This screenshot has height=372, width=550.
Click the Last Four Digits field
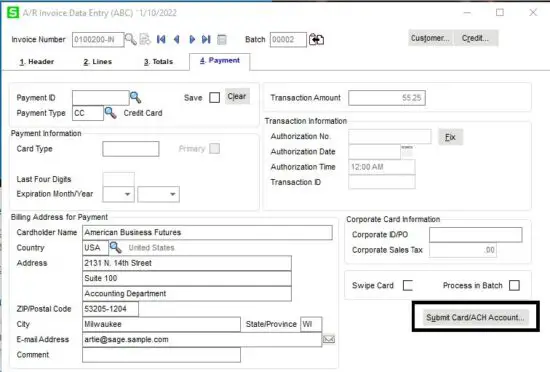[119, 179]
